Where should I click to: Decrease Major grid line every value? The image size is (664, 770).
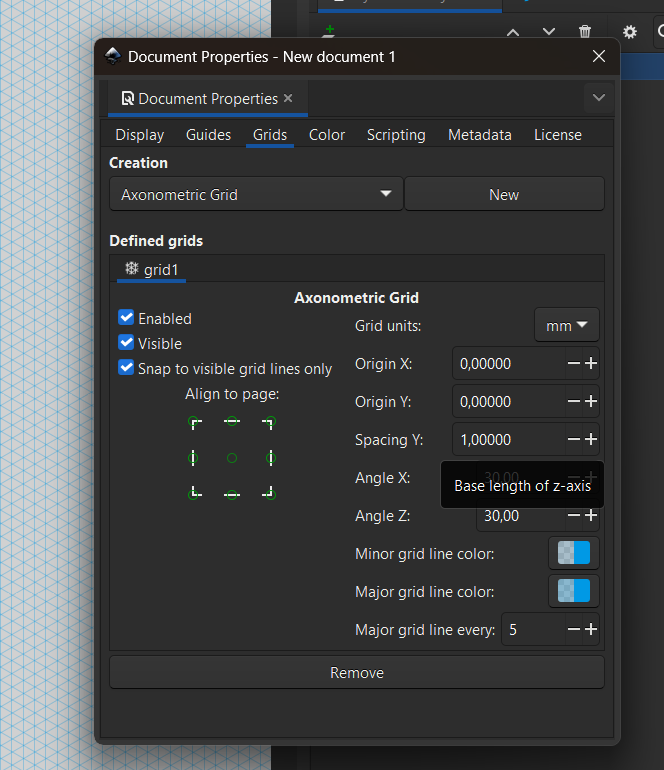[x=574, y=629]
